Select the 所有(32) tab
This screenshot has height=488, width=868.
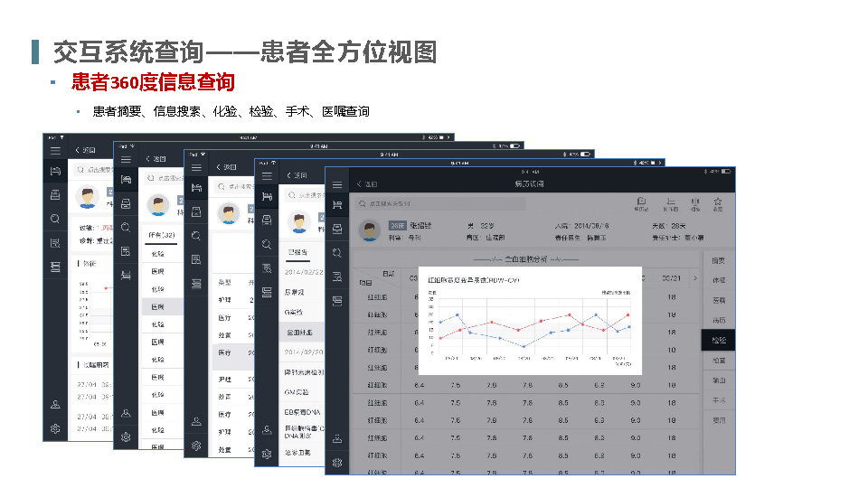162,235
